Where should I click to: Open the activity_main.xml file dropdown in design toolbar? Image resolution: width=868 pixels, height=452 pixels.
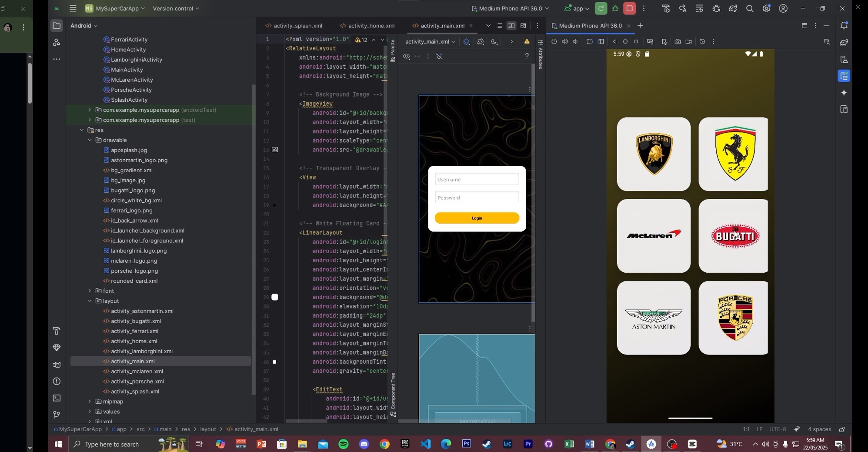click(x=430, y=42)
